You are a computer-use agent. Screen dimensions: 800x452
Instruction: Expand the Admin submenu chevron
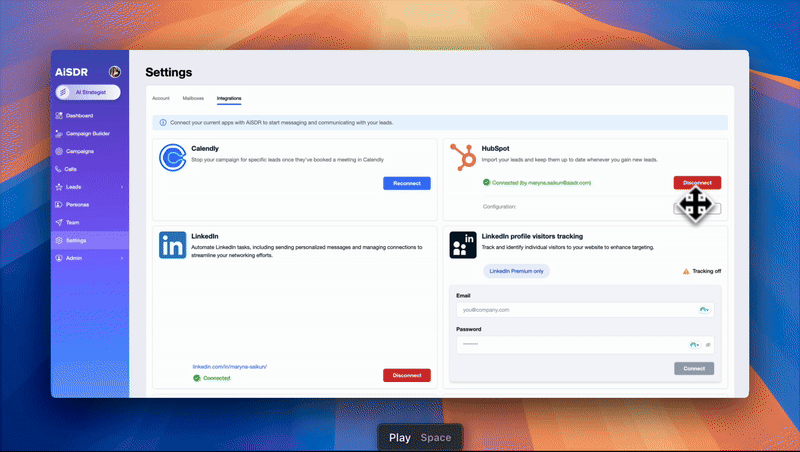tap(122, 258)
